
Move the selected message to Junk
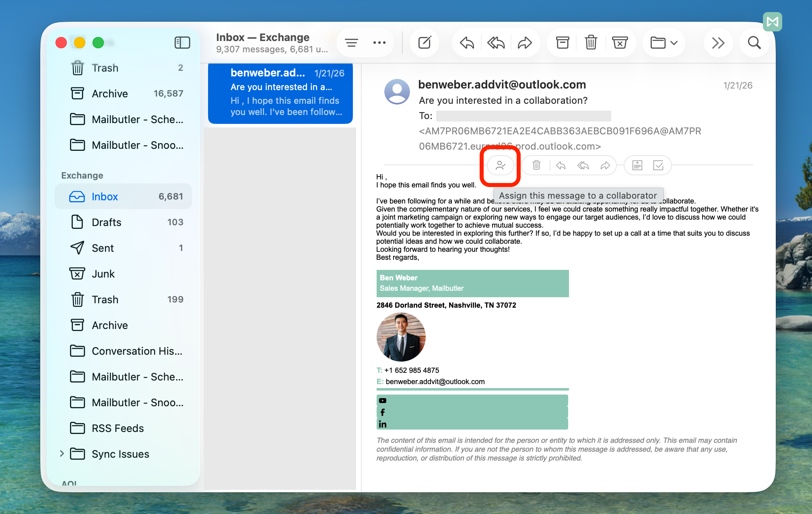(x=620, y=43)
